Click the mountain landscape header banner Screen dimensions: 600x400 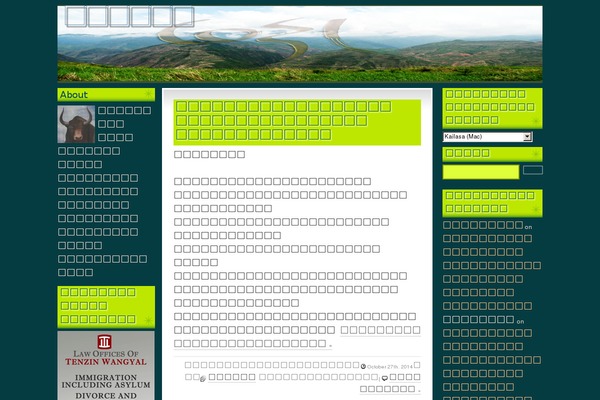tap(300, 44)
